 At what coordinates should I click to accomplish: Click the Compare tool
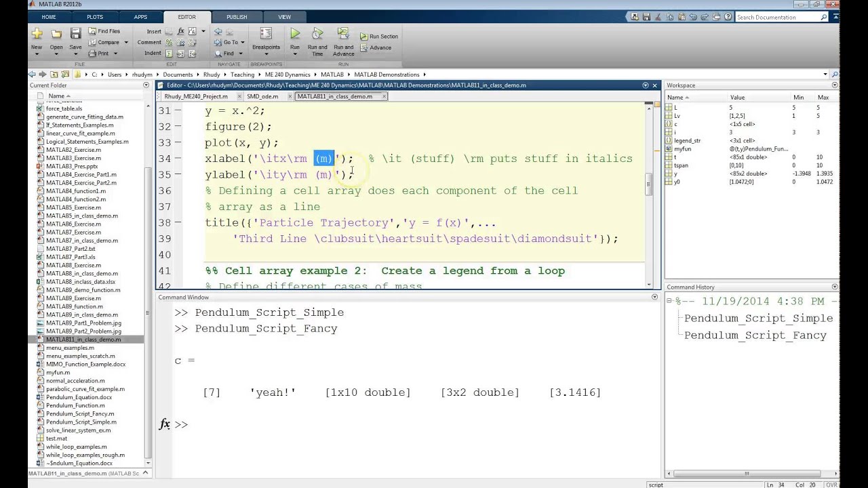click(104, 42)
